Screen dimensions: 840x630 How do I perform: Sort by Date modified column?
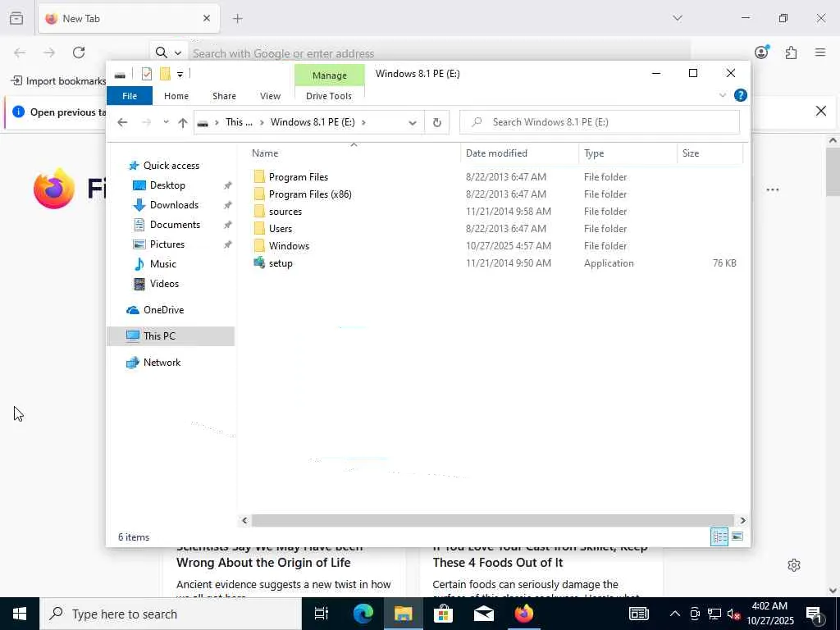(x=519, y=153)
